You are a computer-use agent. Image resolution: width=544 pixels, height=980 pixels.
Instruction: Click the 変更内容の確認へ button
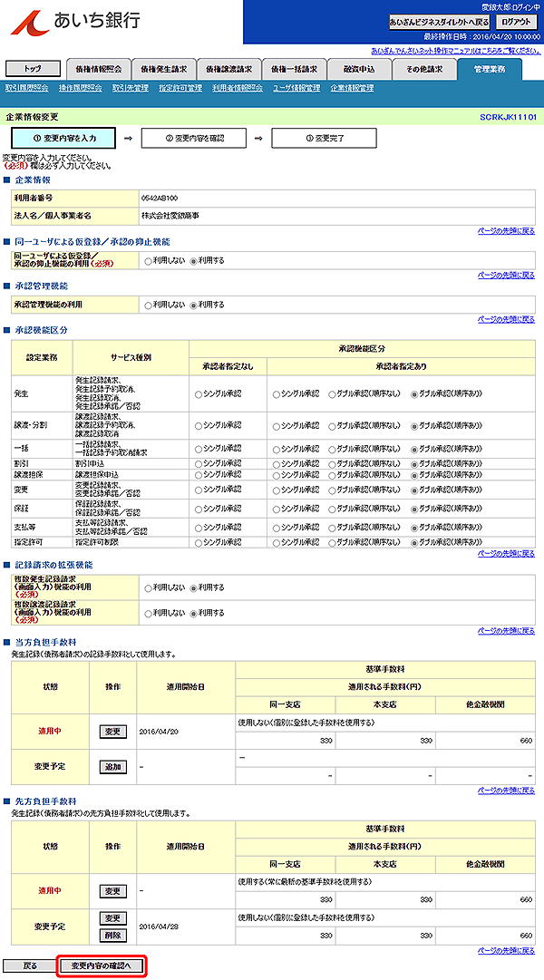pos(103,965)
